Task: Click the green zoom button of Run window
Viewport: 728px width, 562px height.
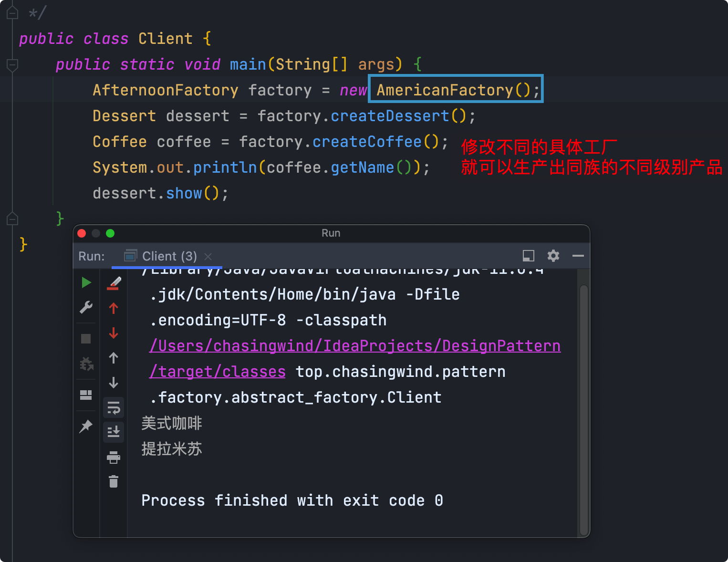Action: 110,233
